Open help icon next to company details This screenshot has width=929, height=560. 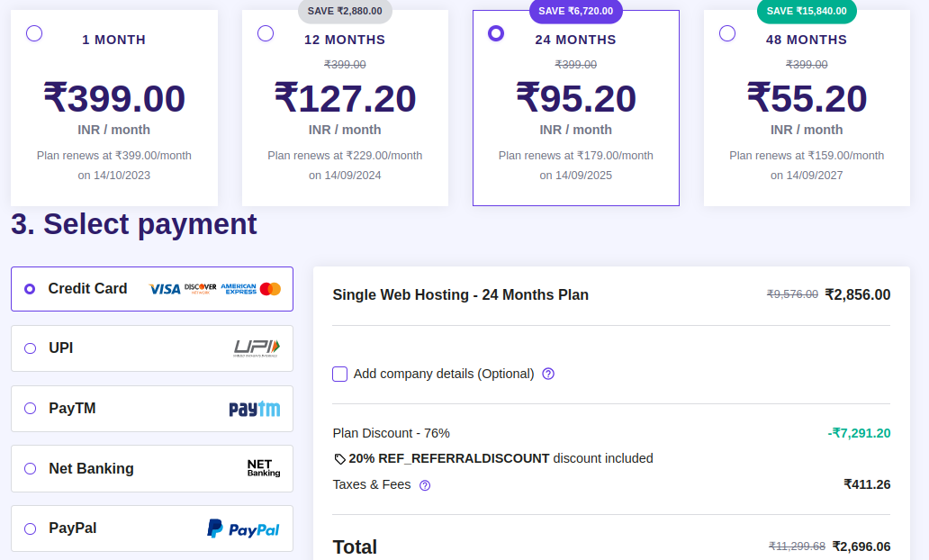[x=548, y=374]
